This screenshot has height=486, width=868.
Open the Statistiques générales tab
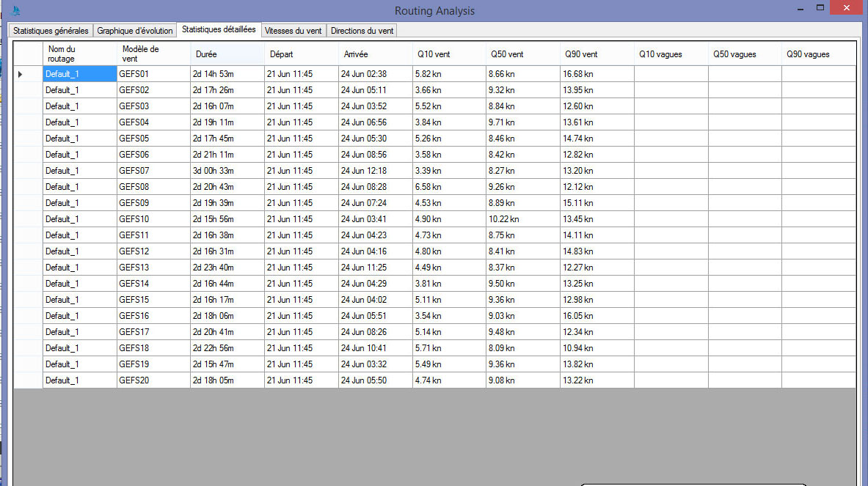[x=50, y=31]
